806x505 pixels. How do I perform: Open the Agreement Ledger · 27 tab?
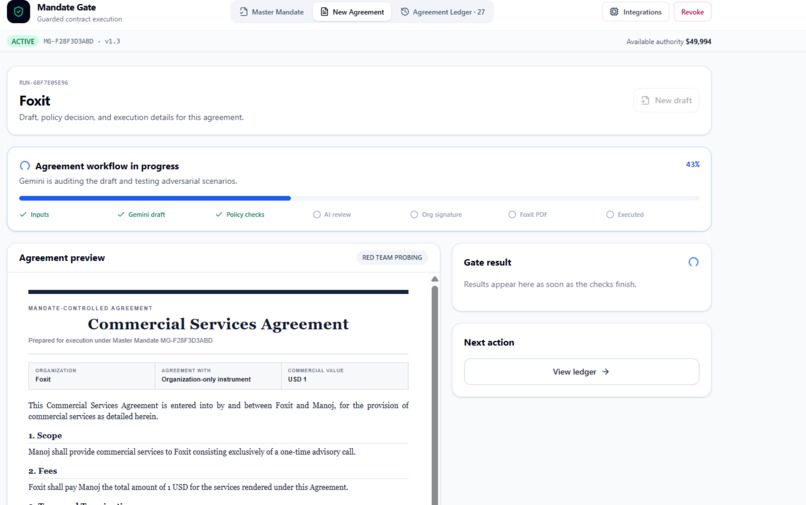point(443,12)
